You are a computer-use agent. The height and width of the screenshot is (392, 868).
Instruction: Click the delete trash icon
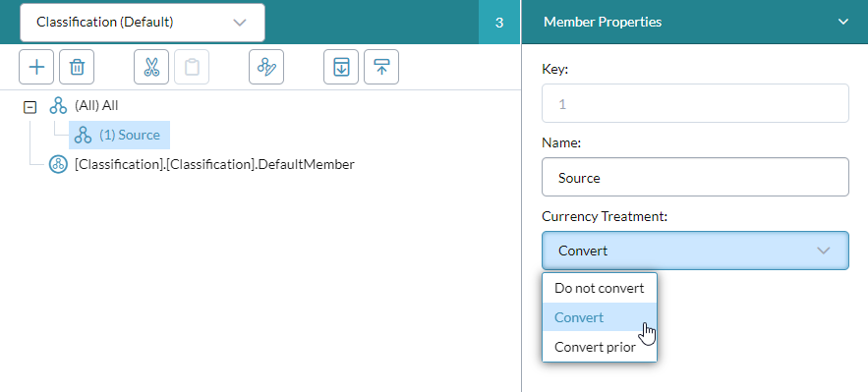pyautogui.click(x=77, y=67)
